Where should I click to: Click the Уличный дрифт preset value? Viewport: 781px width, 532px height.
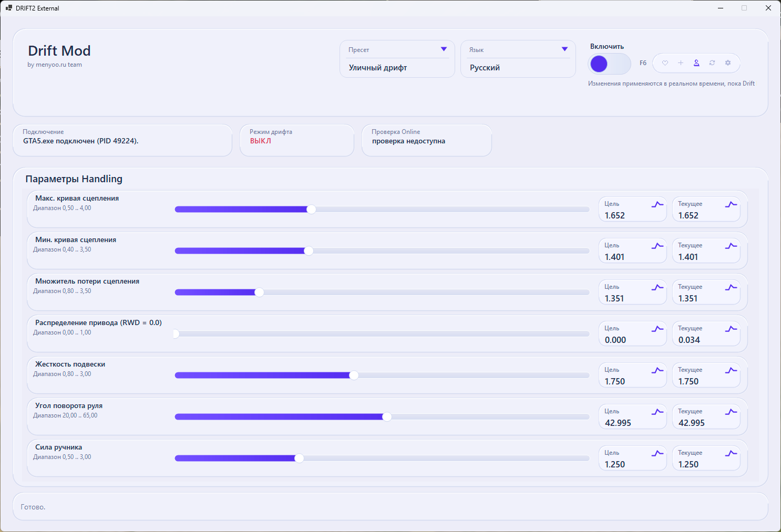(x=378, y=68)
